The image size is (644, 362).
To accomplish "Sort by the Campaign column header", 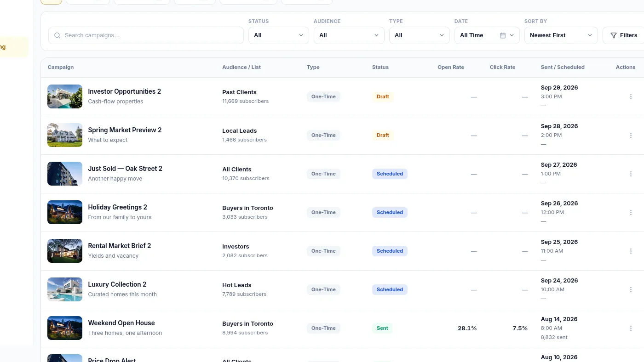I will click(x=61, y=67).
